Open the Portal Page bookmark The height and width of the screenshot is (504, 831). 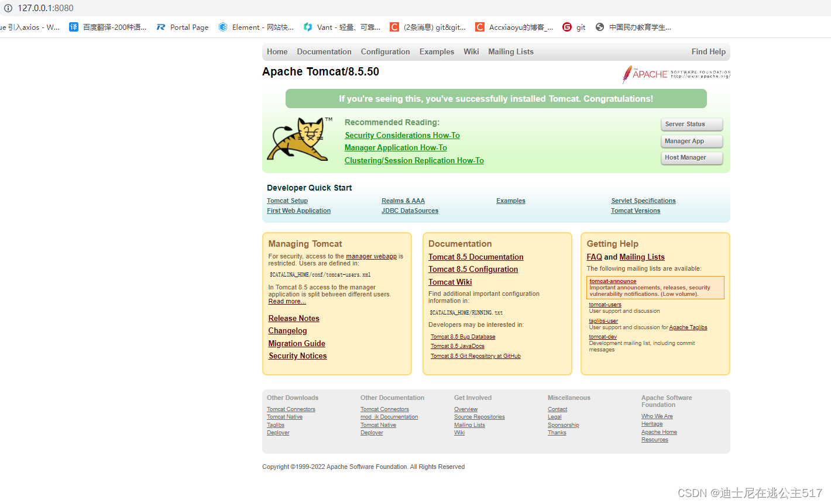pos(183,27)
